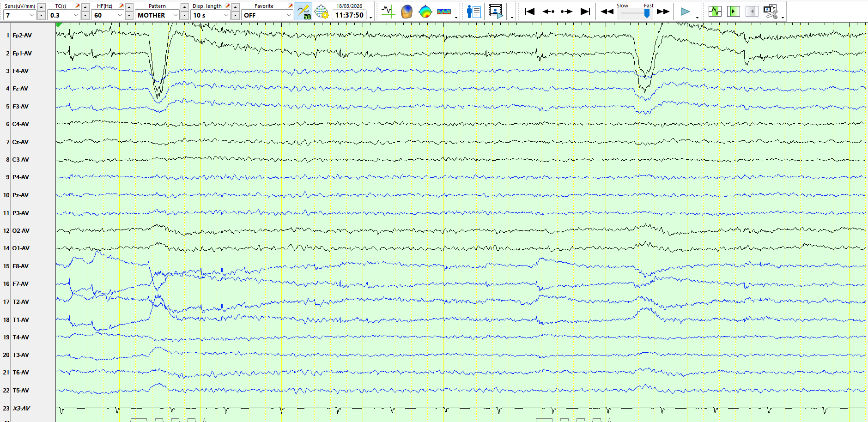This screenshot has width=868, height=422.
Task: Step HF(Hz) value down
Action: point(129,15)
